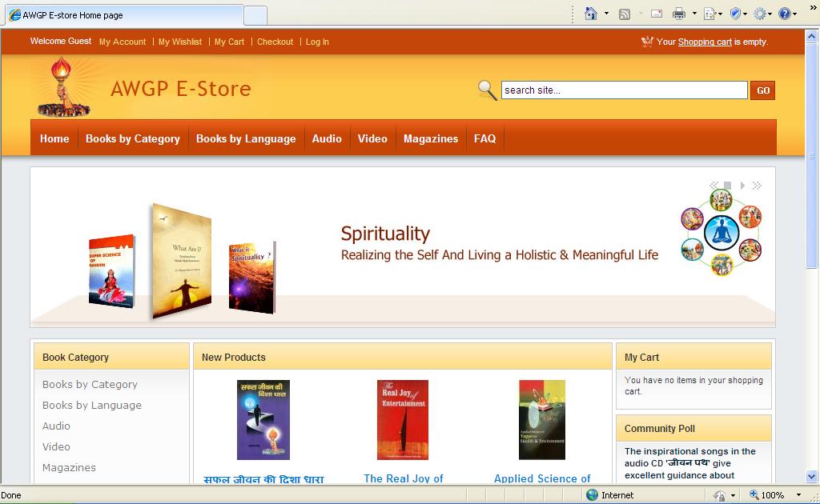
Task: Open the Books by Category menu
Action: (x=132, y=138)
